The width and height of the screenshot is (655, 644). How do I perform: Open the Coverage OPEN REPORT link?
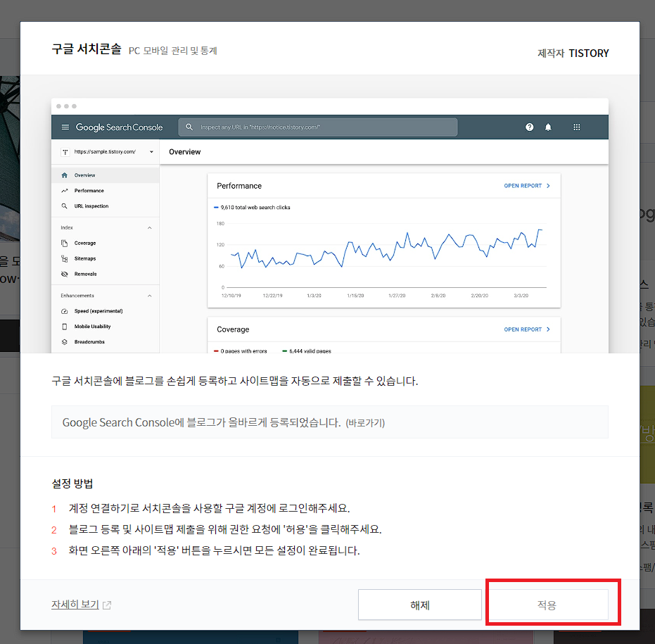523,329
